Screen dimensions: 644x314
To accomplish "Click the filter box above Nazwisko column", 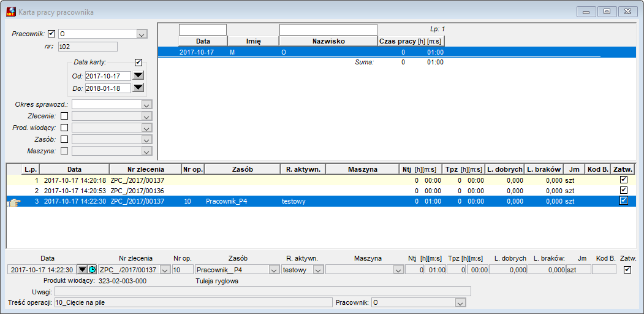I will pos(328,29).
